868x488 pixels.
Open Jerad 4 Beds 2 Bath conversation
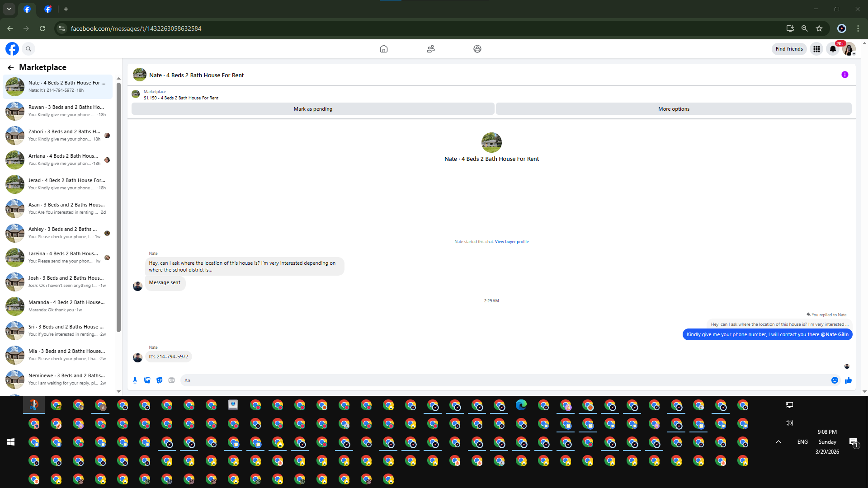[x=58, y=184]
